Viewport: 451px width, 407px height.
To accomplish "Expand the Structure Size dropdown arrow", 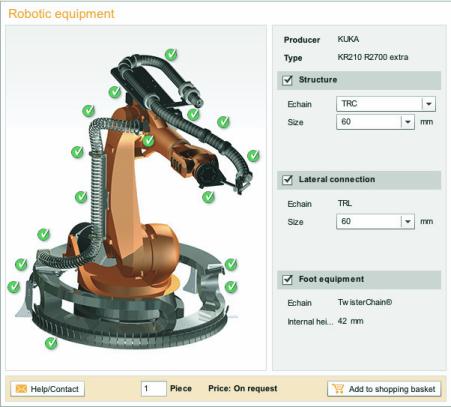I will coord(408,122).
